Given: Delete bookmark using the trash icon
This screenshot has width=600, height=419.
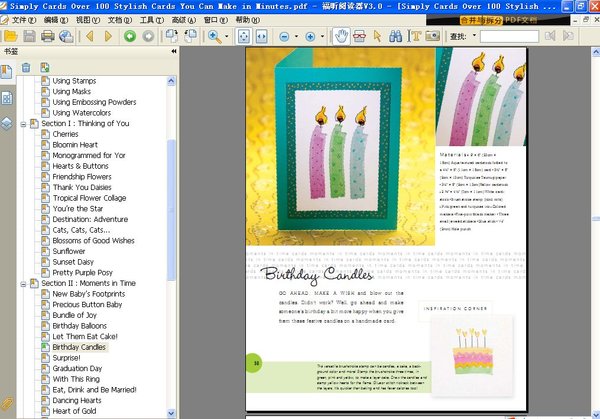Looking at the screenshot, I should coord(27,68).
